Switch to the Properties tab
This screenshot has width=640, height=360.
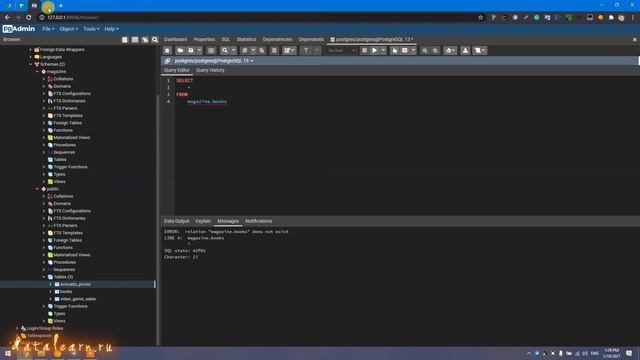pos(204,40)
